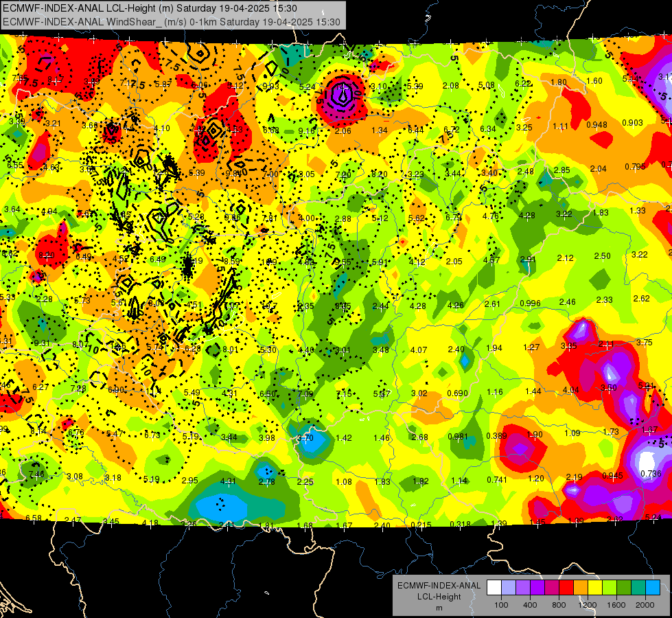Click the vivid violet legend swatch

point(537,588)
